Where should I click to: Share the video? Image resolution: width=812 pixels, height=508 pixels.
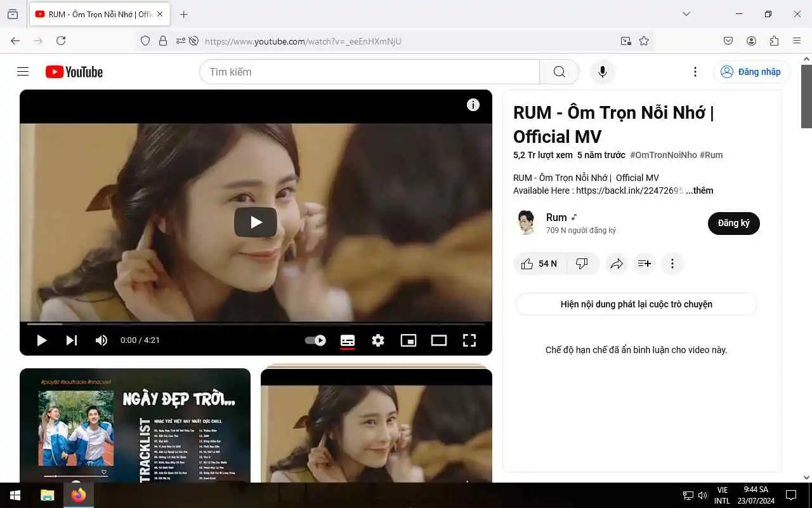[617, 264]
